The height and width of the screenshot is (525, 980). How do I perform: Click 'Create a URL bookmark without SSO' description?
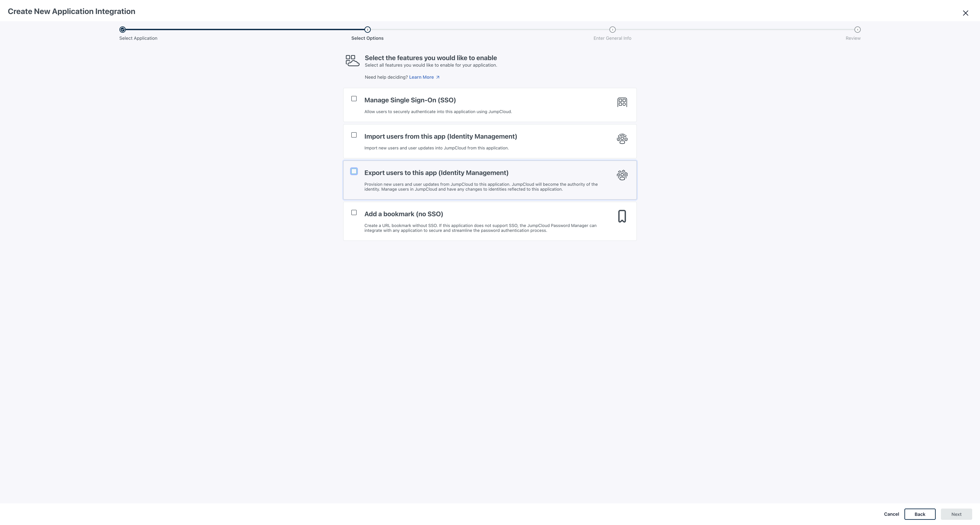[x=481, y=228]
